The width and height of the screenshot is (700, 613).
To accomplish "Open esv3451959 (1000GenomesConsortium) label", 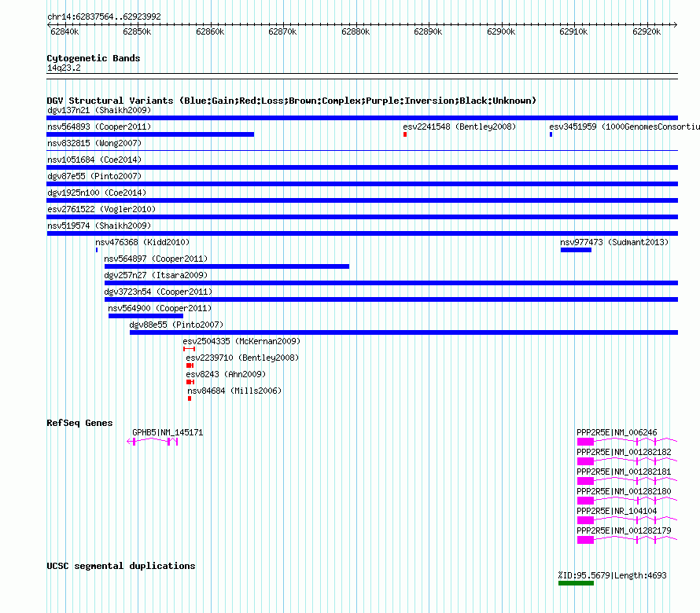I will (x=624, y=127).
